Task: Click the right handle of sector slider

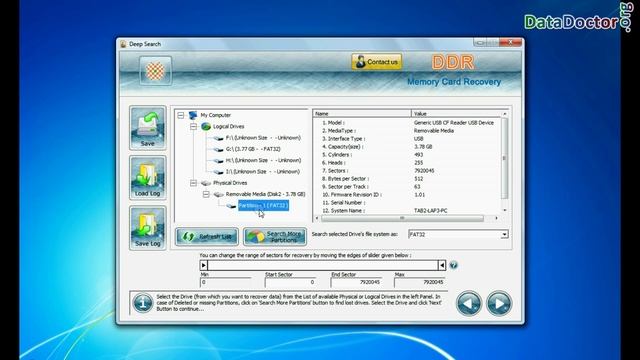Action: [x=442, y=265]
